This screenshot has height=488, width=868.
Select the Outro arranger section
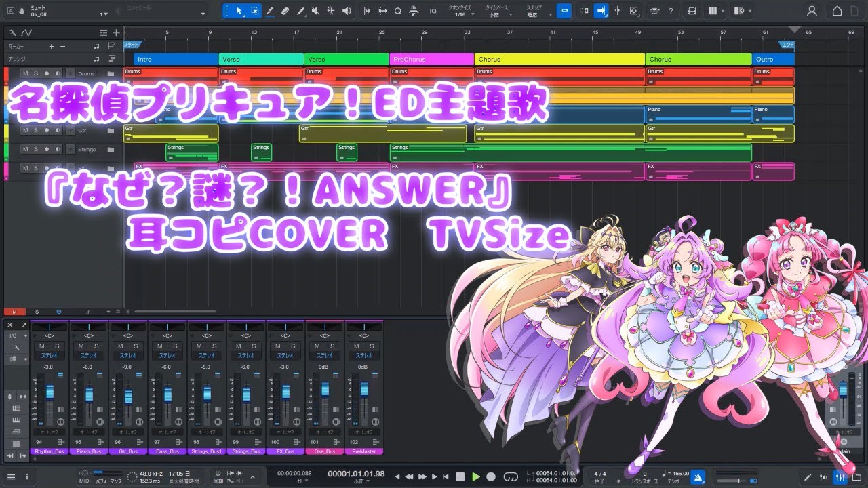click(773, 59)
